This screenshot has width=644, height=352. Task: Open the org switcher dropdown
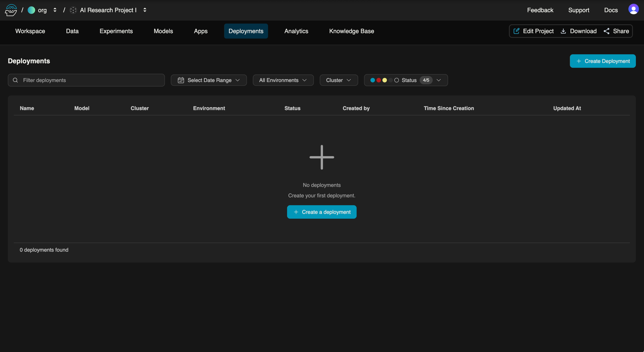(x=55, y=10)
